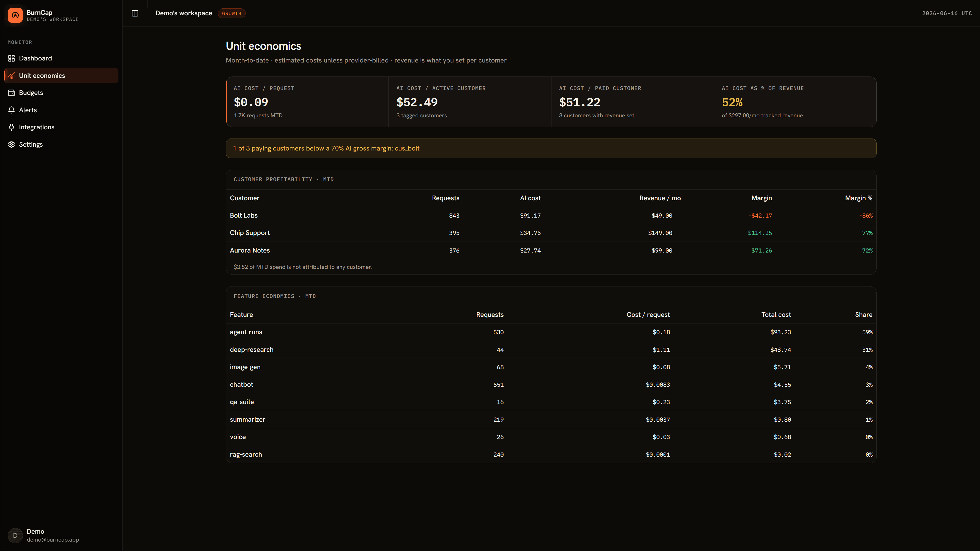Click the voice feature name
The height and width of the screenshot is (551, 980).
(238, 437)
